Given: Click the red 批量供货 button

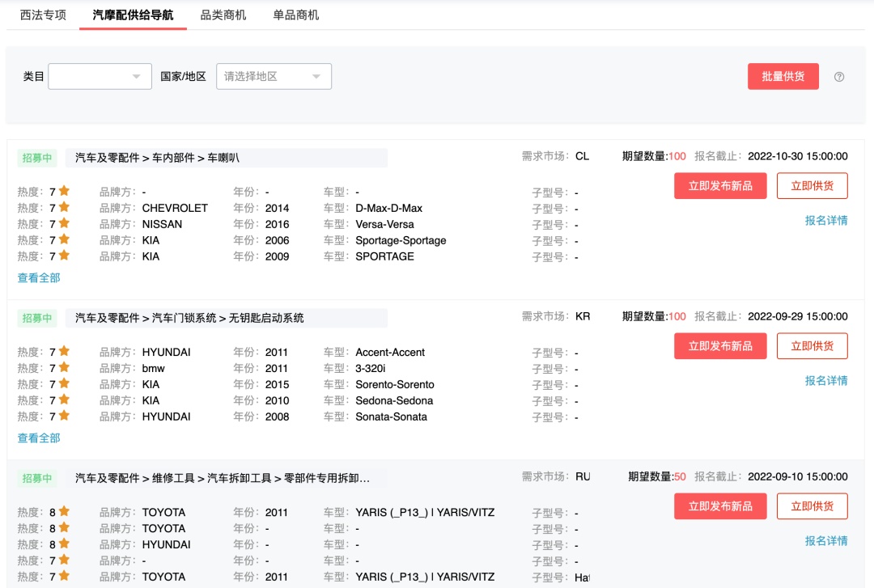Looking at the screenshot, I should [x=783, y=76].
